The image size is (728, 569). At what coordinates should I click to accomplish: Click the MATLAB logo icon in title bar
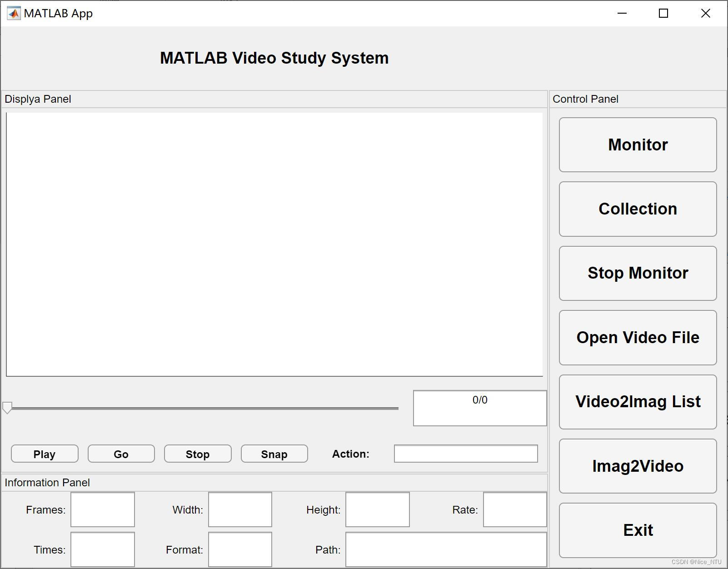[14, 14]
